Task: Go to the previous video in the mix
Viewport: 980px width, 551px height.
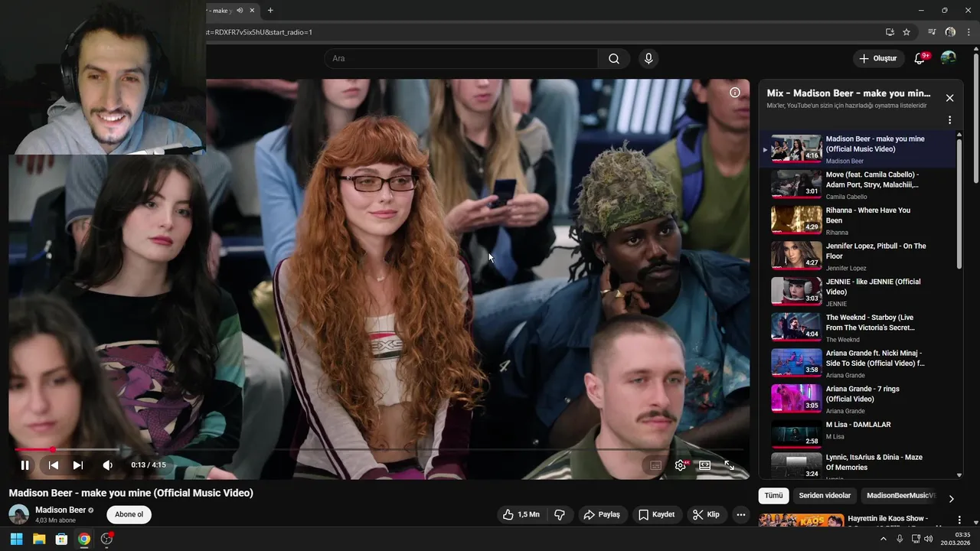Action: (x=54, y=465)
